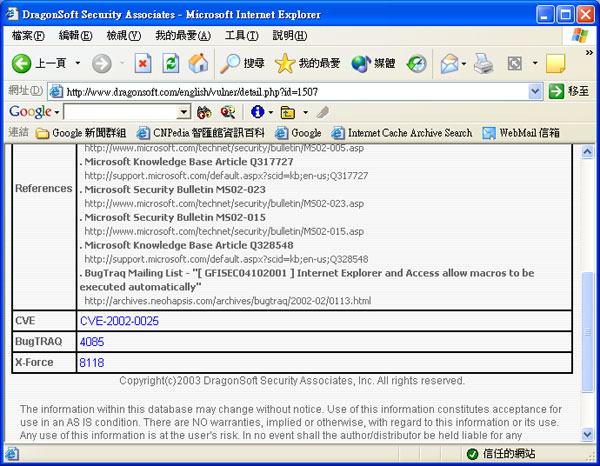The height and width of the screenshot is (466, 600).
Task: Click the History toolbar icon
Action: click(x=416, y=63)
